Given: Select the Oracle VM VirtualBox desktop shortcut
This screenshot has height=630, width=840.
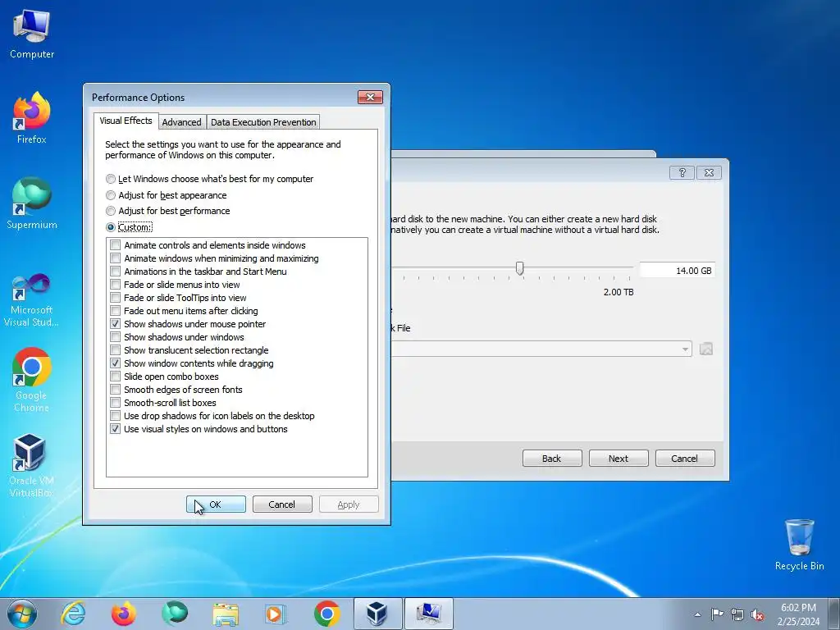Looking at the screenshot, I should tap(30, 465).
